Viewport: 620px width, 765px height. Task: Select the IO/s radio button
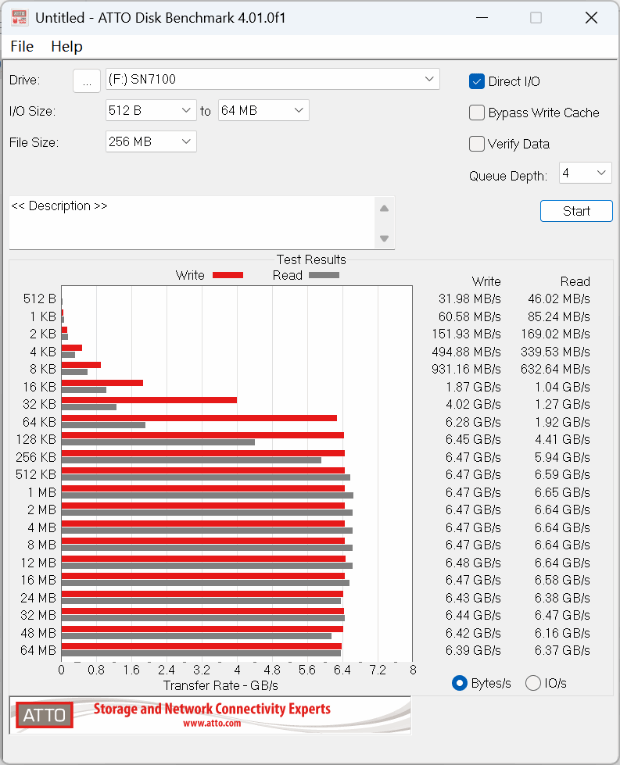(x=533, y=683)
